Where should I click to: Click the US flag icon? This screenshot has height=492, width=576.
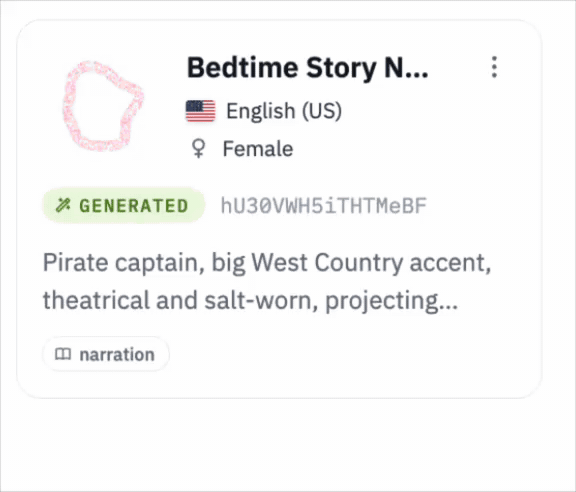(x=201, y=111)
